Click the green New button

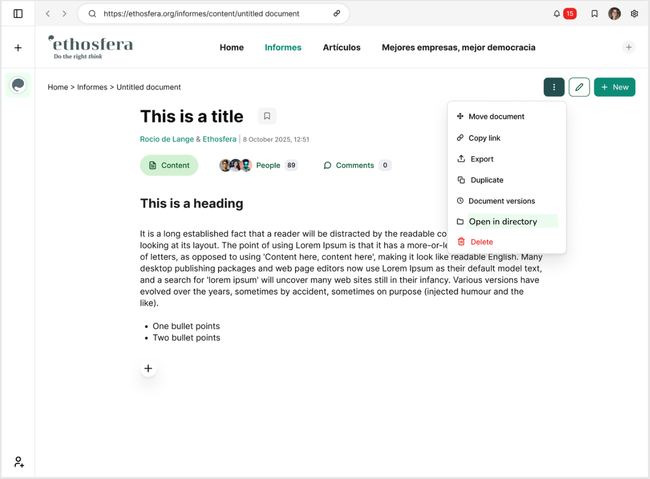coord(614,87)
